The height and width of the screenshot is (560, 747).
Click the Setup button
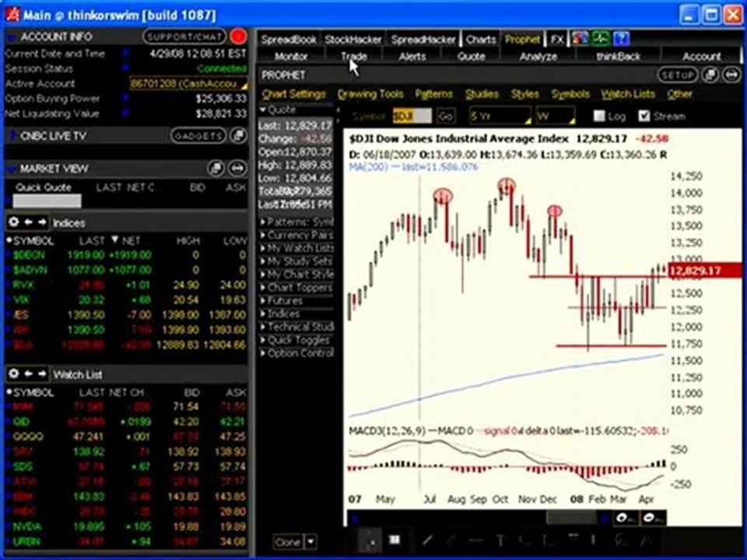tap(677, 75)
